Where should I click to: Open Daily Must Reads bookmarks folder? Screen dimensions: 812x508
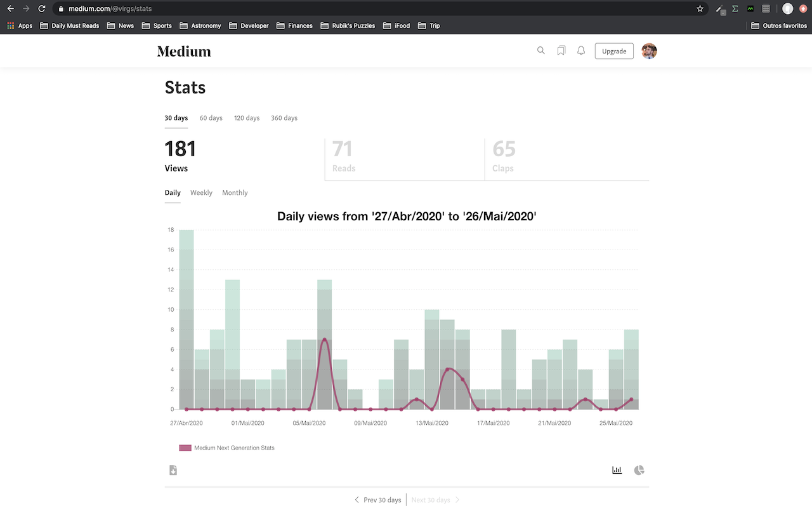click(69, 26)
